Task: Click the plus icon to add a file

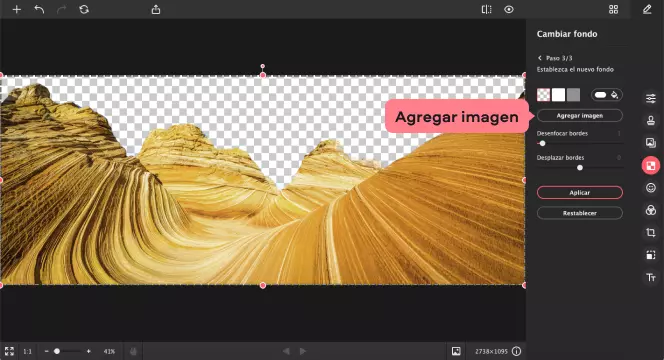Action: pyautogui.click(x=17, y=9)
